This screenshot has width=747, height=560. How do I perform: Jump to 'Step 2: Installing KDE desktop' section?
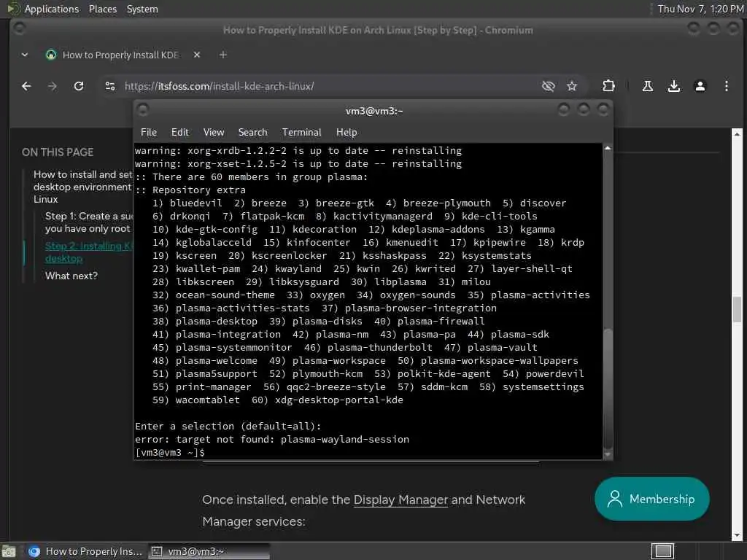(88, 252)
